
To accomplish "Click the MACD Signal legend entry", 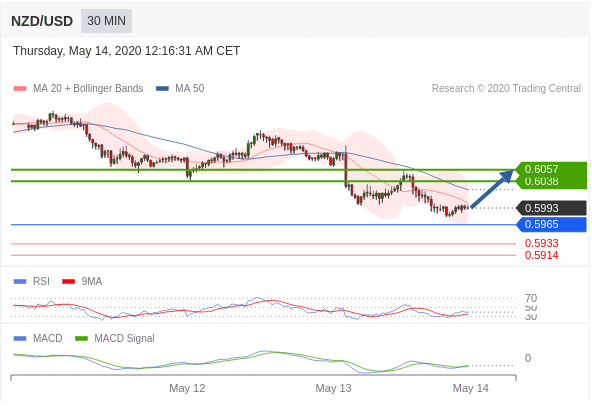I will [115, 338].
